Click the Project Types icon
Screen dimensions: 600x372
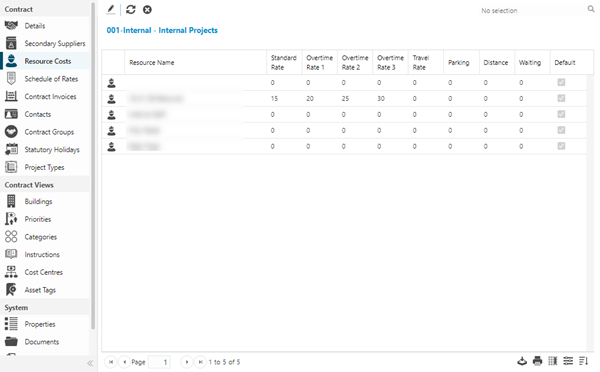click(11, 167)
